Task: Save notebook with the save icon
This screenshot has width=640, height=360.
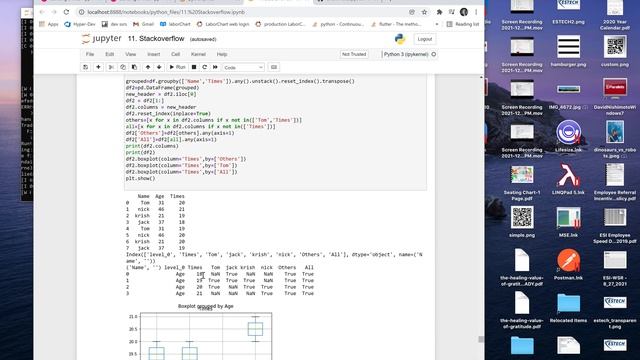Action: click(85, 67)
